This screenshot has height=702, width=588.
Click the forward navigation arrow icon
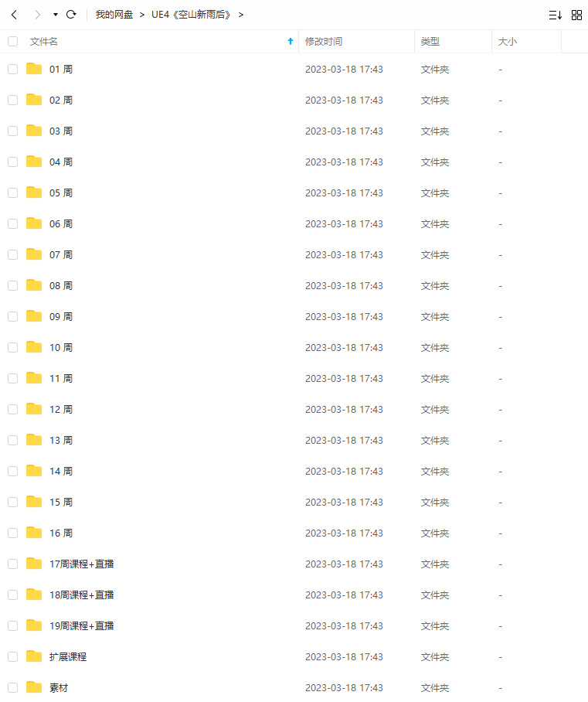point(38,15)
